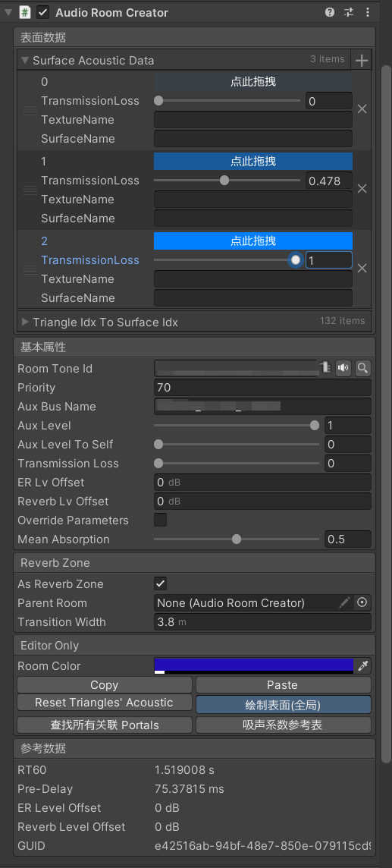Click the Reverb Lv Offset field
The width and height of the screenshot is (392, 868).
coord(262,501)
